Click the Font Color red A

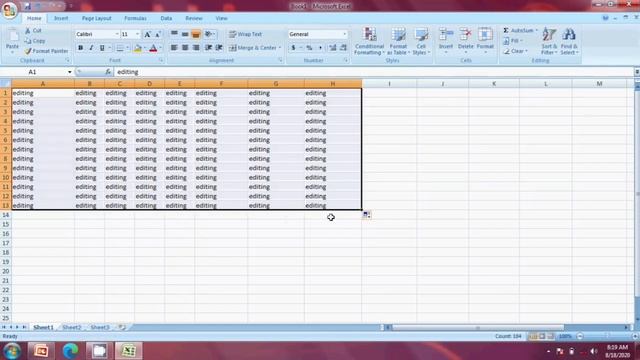153,48
